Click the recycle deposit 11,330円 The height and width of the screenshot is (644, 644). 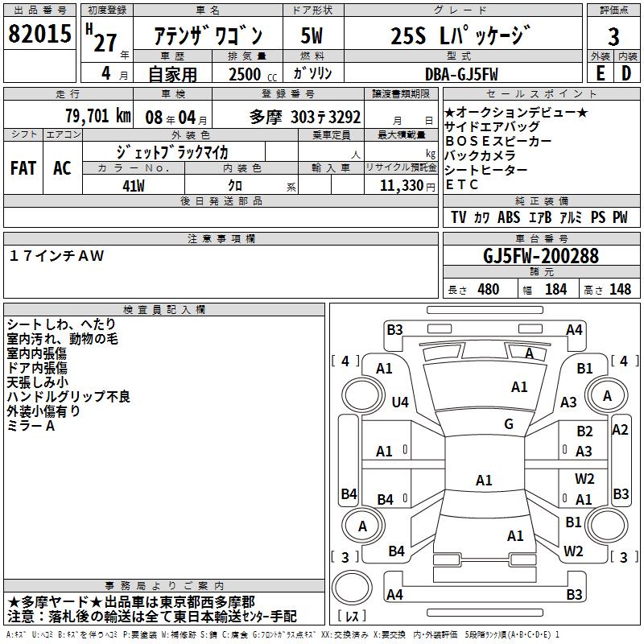pyautogui.click(x=407, y=186)
